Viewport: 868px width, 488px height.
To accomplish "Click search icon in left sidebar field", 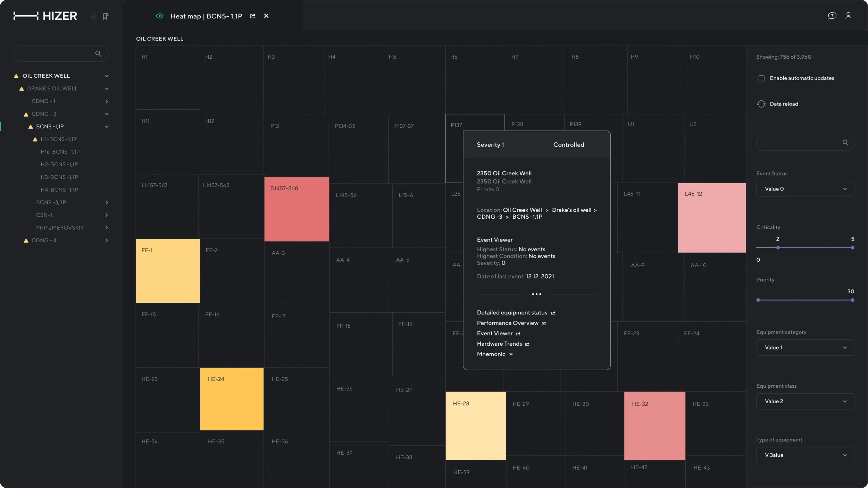I will coord(98,53).
